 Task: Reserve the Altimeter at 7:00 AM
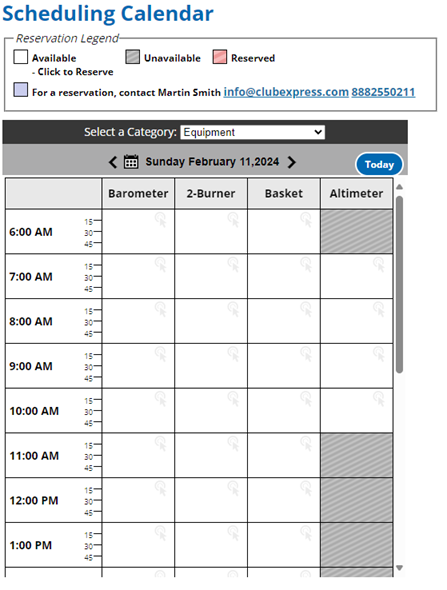coord(356,276)
